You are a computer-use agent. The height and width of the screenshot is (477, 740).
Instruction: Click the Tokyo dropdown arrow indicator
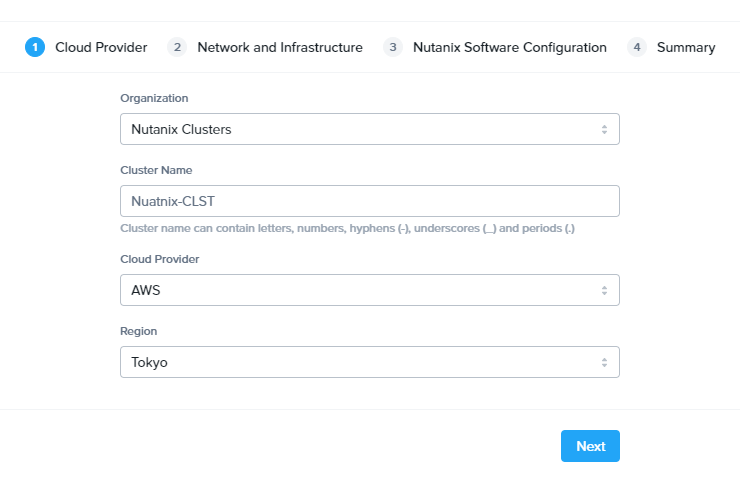click(604, 362)
